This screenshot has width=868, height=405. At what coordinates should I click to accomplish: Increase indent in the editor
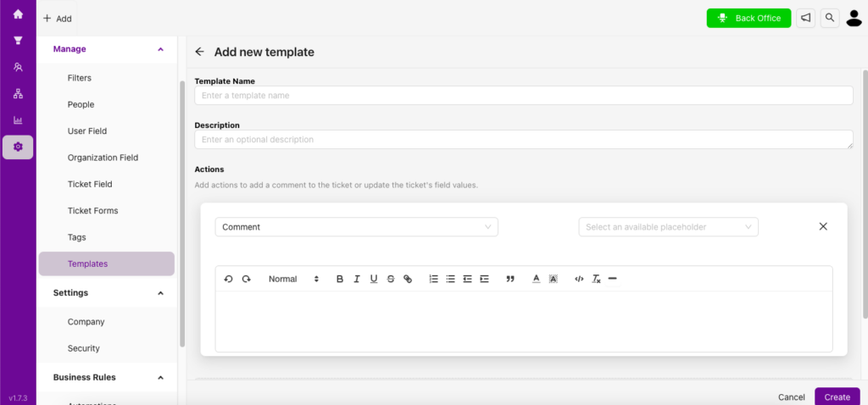coord(484,279)
